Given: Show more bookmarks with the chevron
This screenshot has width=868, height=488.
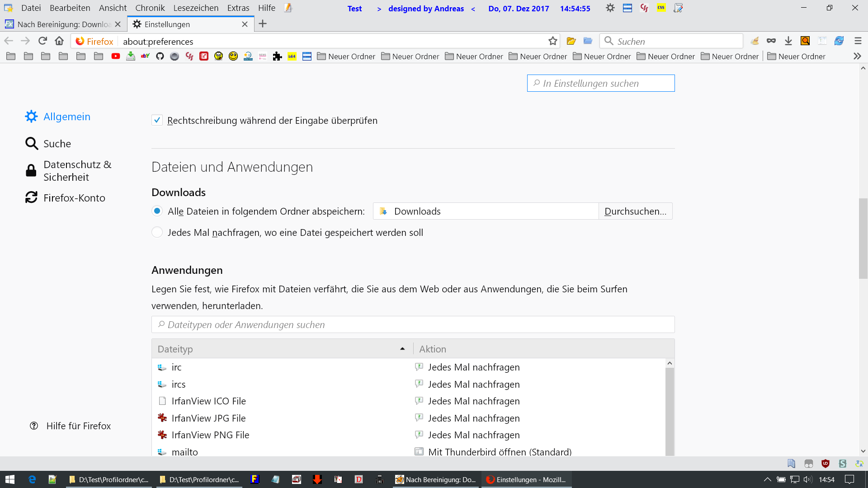Looking at the screenshot, I should [x=857, y=56].
